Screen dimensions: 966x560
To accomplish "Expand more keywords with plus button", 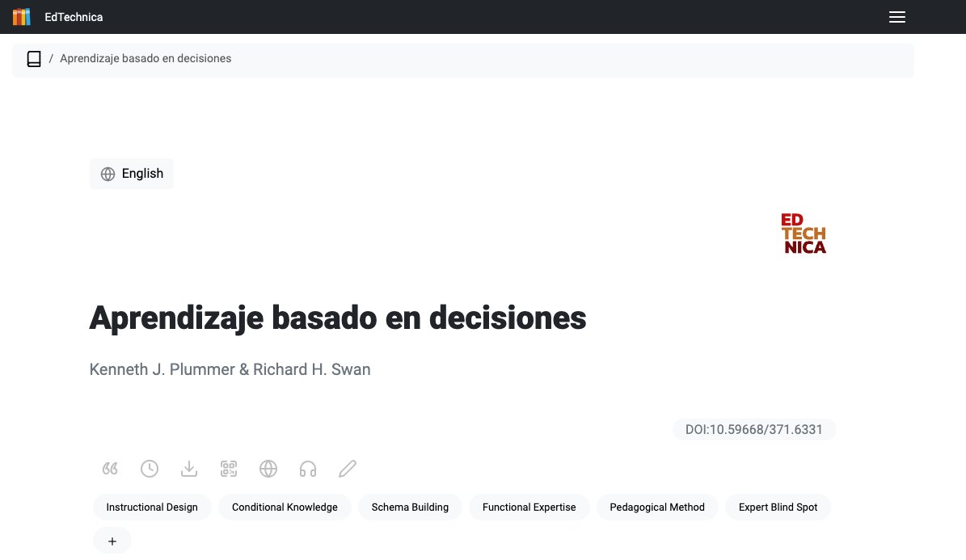I will pyautogui.click(x=112, y=541).
